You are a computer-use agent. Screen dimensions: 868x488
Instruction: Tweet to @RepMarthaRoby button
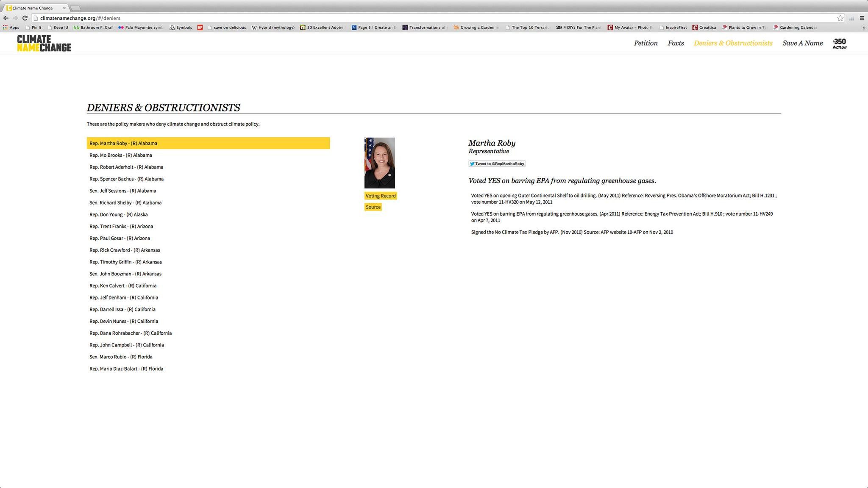pos(497,164)
